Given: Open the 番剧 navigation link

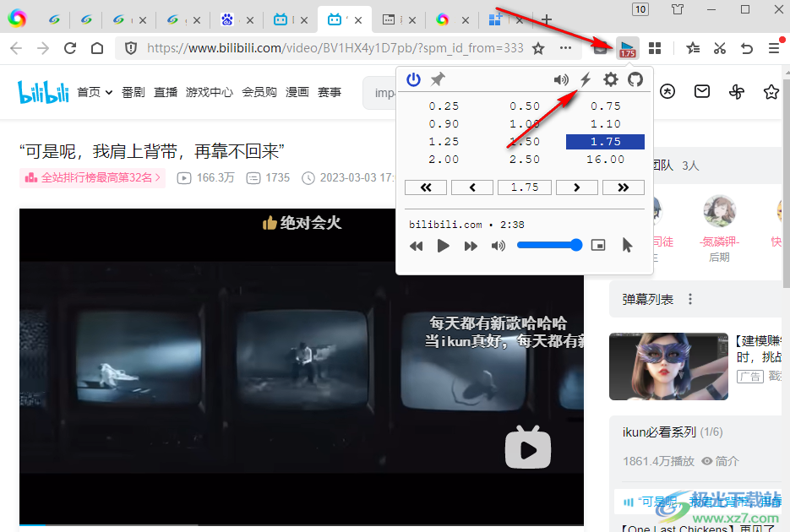Looking at the screenshot, I should click(x=133, y=92).
